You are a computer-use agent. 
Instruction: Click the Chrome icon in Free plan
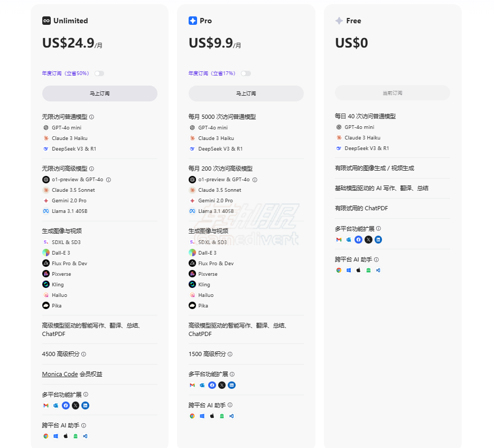pos(339,270)
